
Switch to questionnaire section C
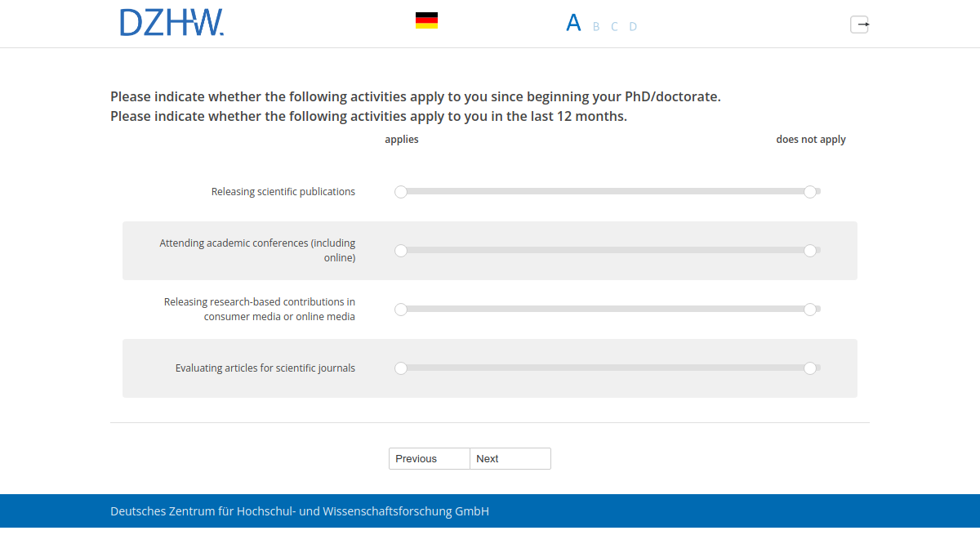[614, 26]
